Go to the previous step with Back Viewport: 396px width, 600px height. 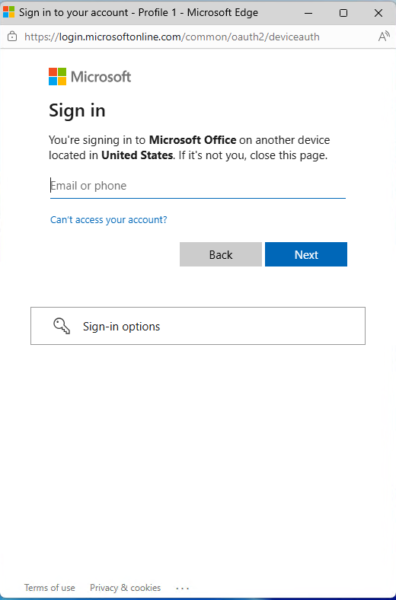pos(221,254)
